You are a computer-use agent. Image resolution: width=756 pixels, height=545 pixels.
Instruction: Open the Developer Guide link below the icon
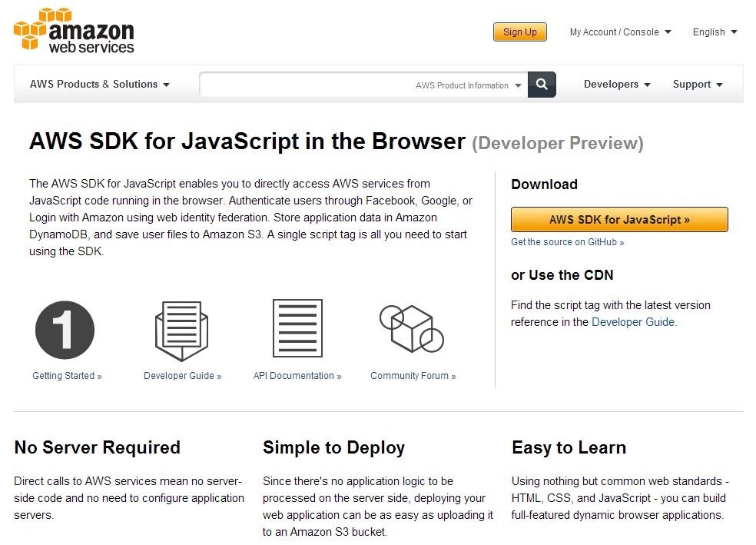[182, 376]
